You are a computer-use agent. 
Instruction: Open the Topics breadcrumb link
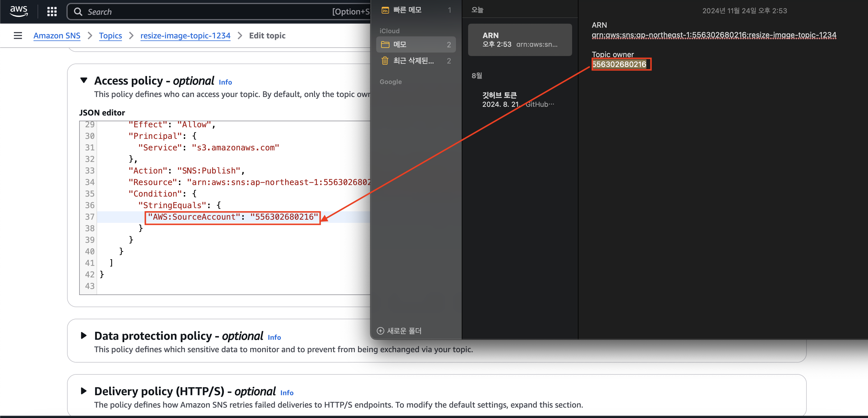tap(110, 36)
